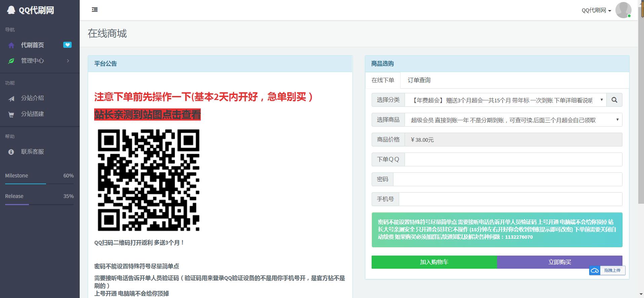Viewport: 644px width, 298px height.
Task: Focus the 下单QQ input field
Action: (x=514, y=160)
